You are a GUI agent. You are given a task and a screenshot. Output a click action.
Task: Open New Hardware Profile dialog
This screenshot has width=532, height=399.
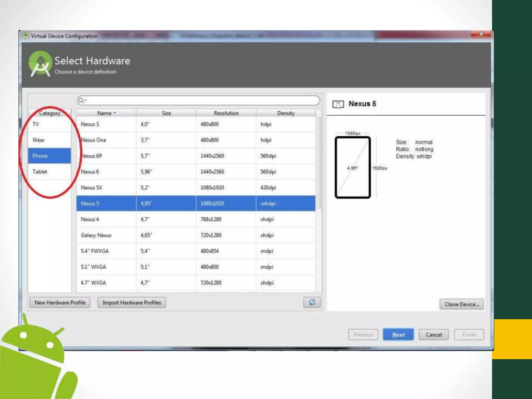point(60,303)
